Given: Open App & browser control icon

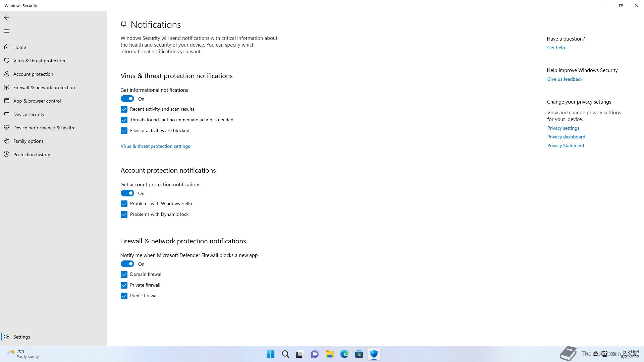Looking at the screenshot, I should pyautogui.click(x=7, y=101).
